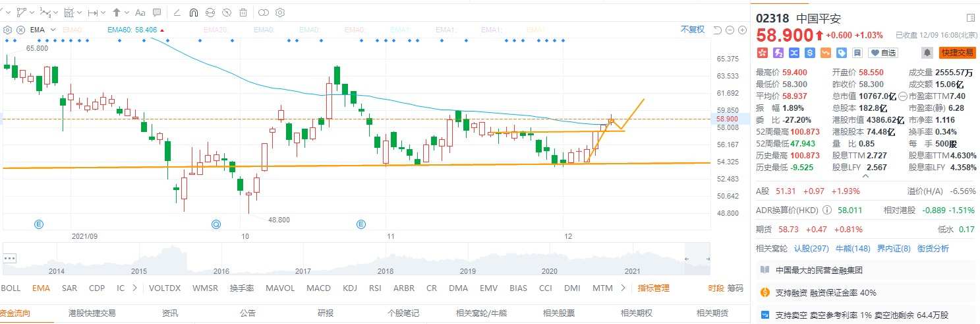Select the MACD sub-indicator

318,288
